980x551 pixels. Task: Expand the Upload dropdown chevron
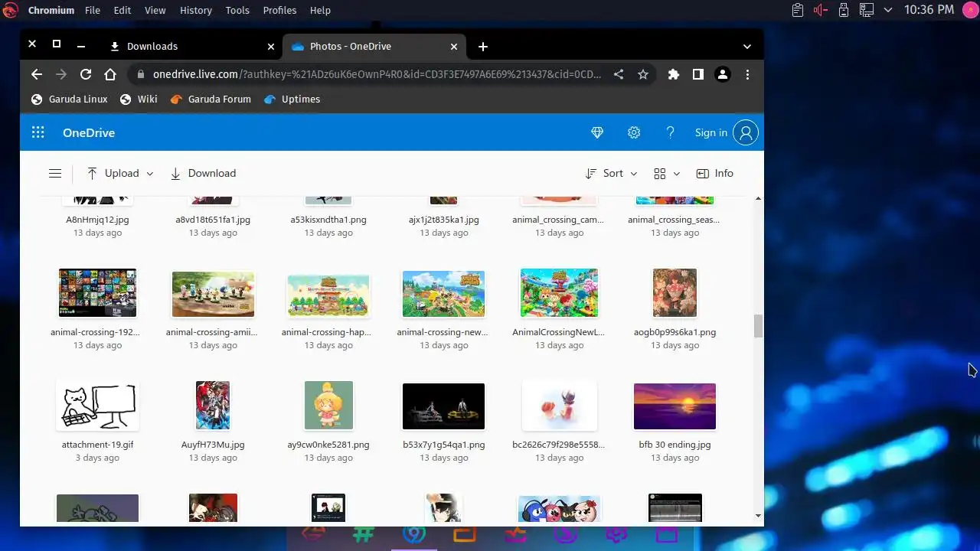pyautogui.click(x=150, y=174)
